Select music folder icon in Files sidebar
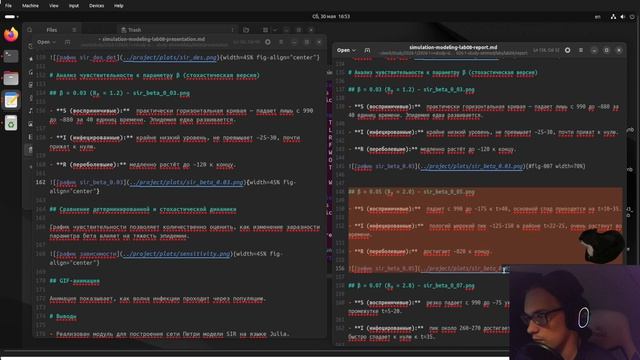Viewport: 640px width, 360px height. point(30,111)
